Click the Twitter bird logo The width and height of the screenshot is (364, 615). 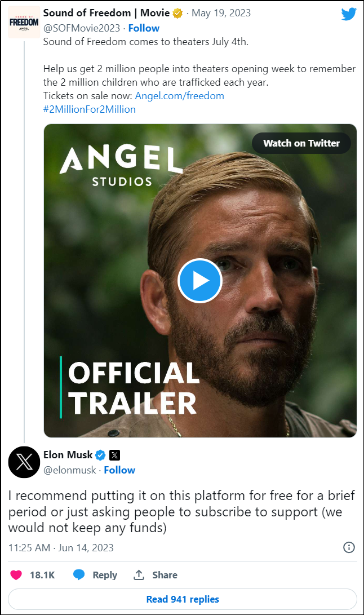(349, 14)
